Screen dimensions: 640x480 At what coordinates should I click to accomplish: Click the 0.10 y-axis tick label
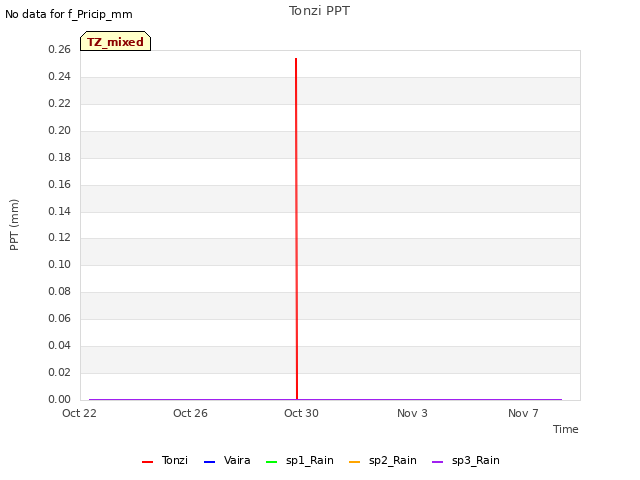tap(59, 264)
